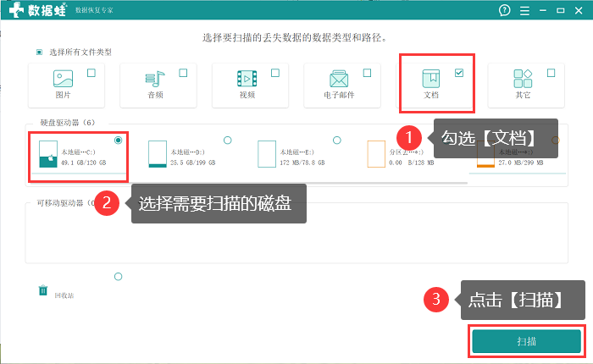This screenshot has width=593, height=364.
Task: Click the 电子邮件 email type icon
Action: [x=339, y=79]
